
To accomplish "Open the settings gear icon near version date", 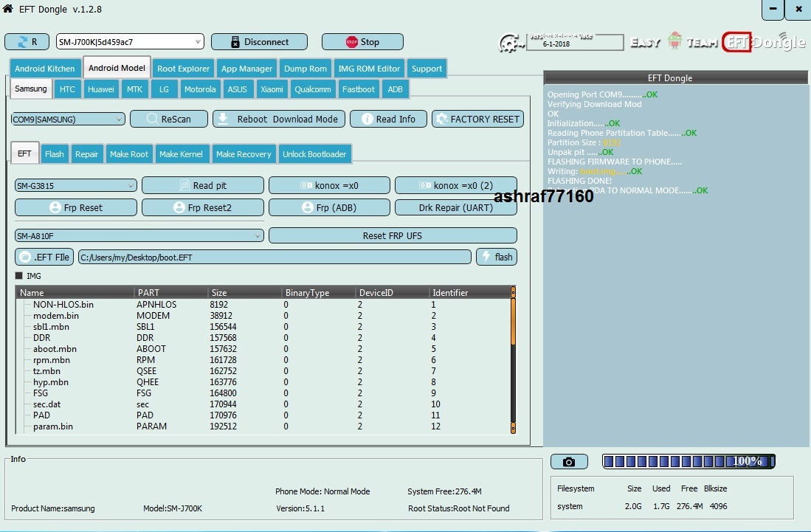I will (x=510, y=42).
